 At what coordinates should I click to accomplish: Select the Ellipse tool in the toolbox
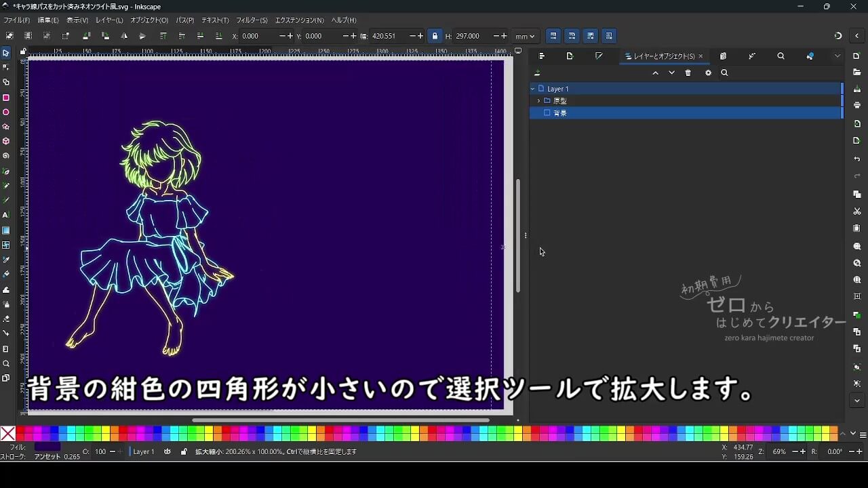[6, 113]
